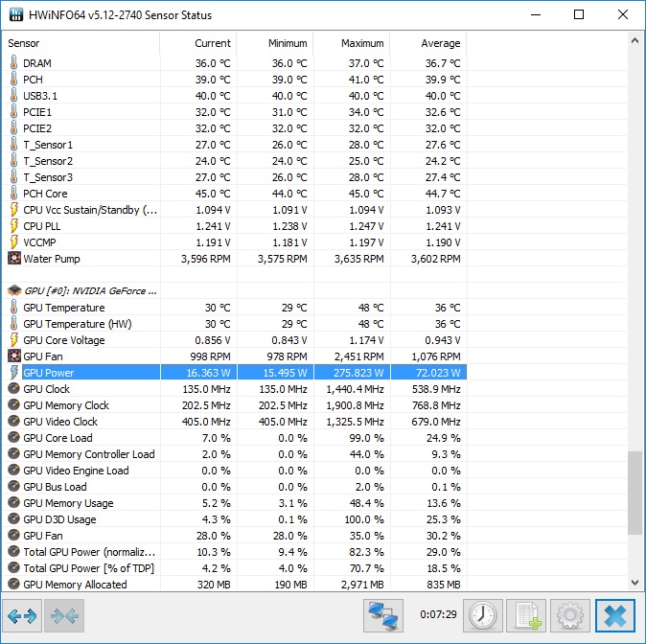Click the GPU Core Voltage bolt icon

point(14,339)
